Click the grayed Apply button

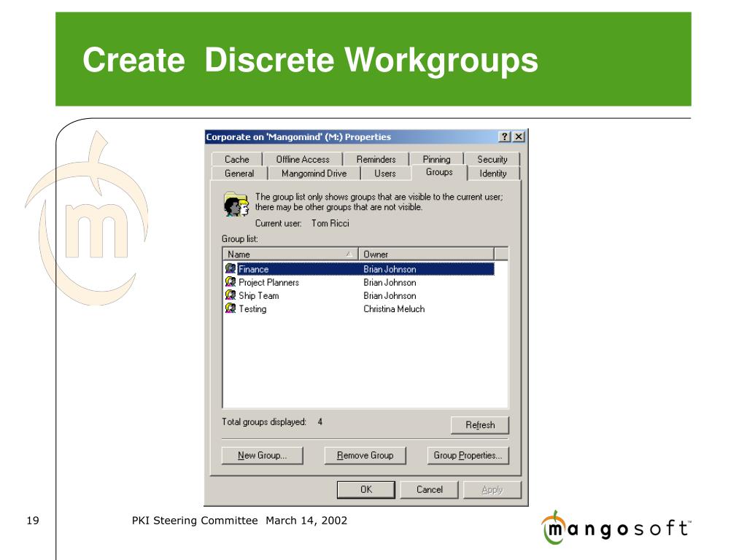point(492,489)
